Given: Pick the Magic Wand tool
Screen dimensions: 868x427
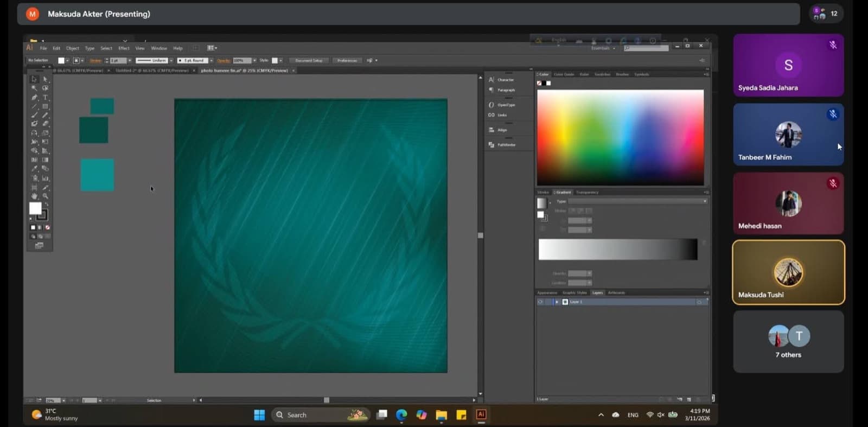Looking at the screenshot, I should pyautogui.click(x=35, y=88).
